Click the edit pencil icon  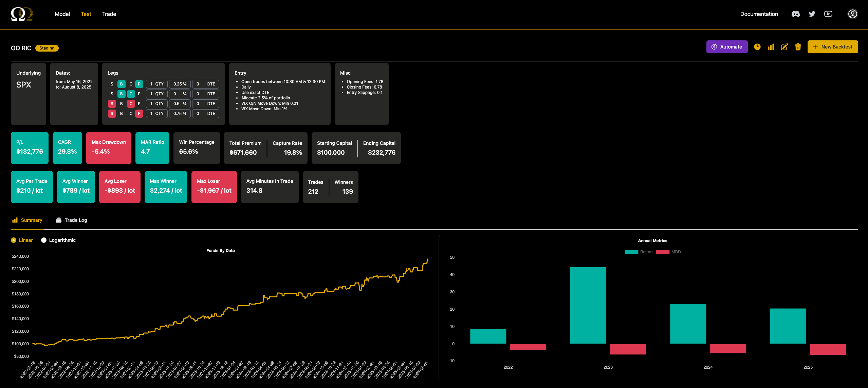click(784, 47)
